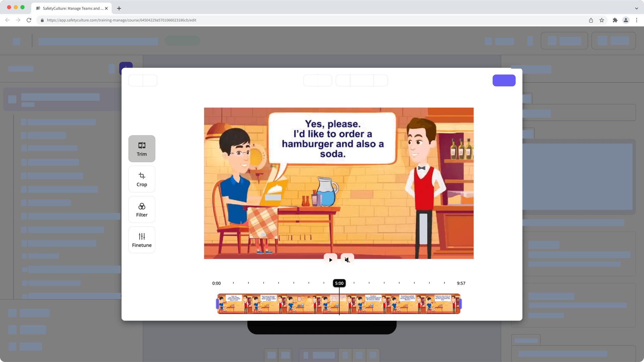Click the browser profile avatar icon
The height and width of the screenshot is (362, 644).
click(626, 20)
